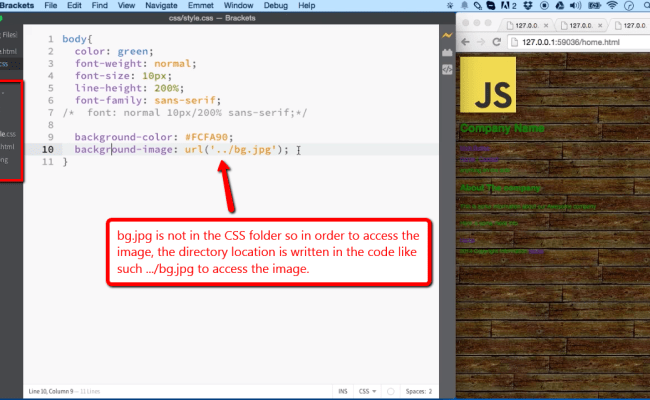Click the closing brace on line 11

click(65, 162)
